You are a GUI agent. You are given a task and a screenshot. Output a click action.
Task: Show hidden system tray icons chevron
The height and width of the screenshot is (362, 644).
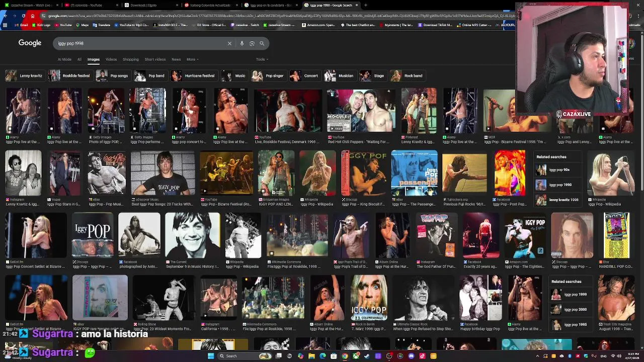coord(537,356)
